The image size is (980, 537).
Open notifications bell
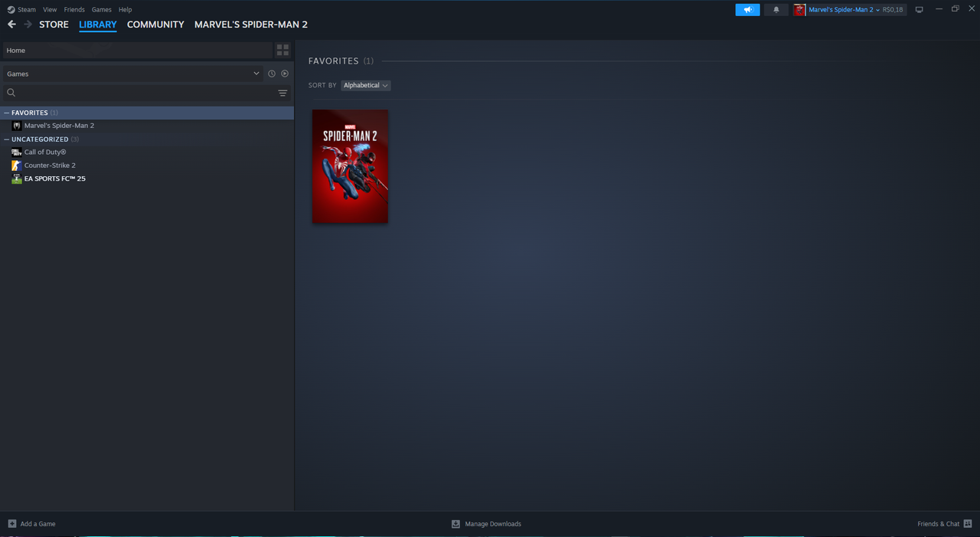[776, 10]
